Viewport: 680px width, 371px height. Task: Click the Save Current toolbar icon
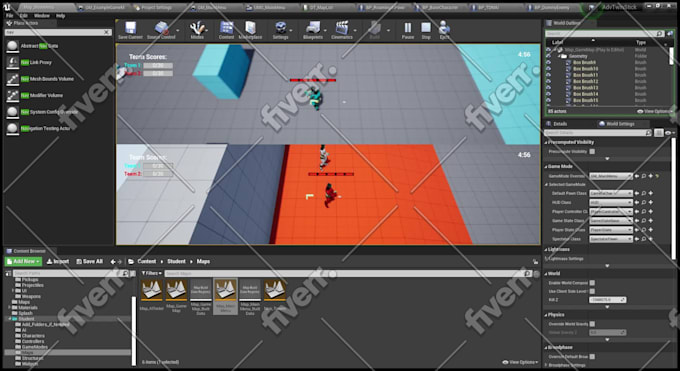click(130, 30)
